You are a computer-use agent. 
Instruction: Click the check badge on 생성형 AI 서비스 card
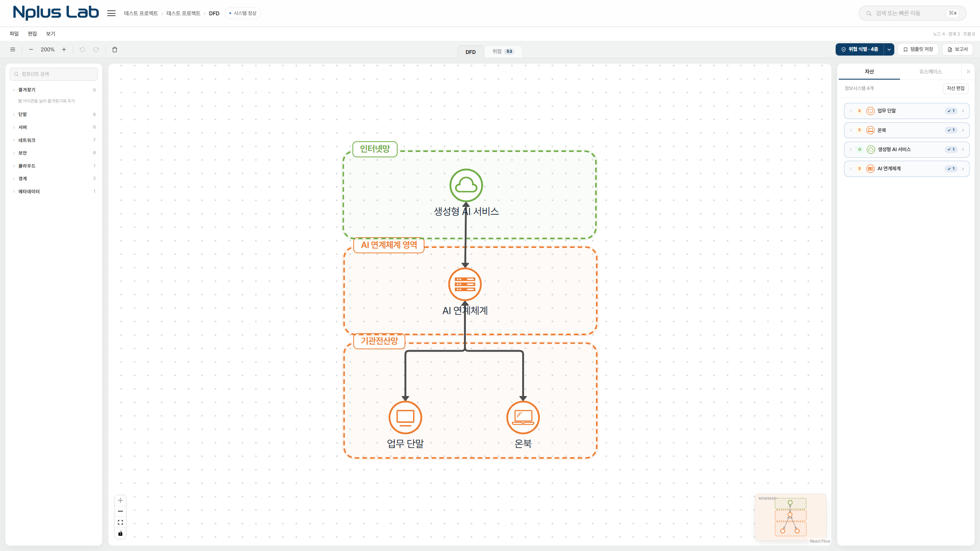[x=951, y=149]
